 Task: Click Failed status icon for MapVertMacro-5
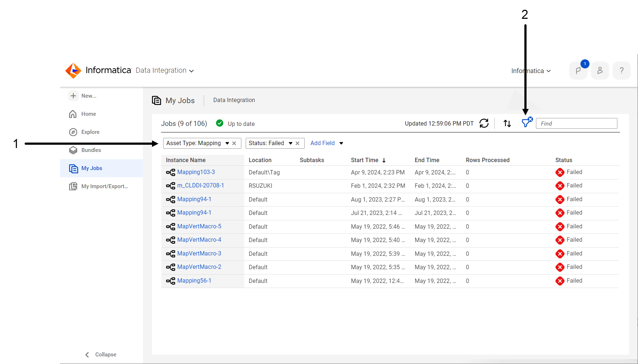(560, 227)
